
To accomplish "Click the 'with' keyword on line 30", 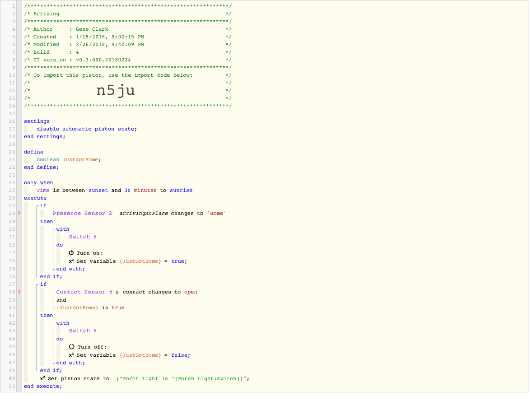I will click(63, 229).
